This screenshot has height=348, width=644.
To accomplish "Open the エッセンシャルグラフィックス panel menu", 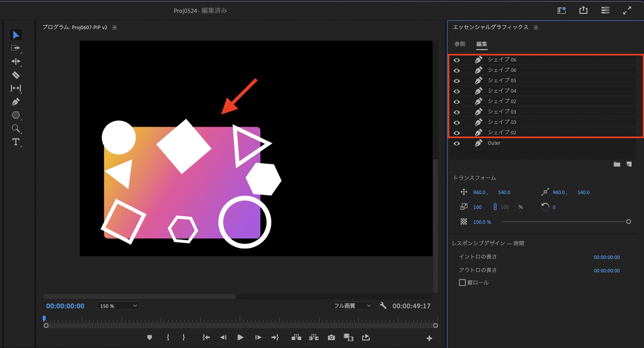I will [x=536, y=28].
